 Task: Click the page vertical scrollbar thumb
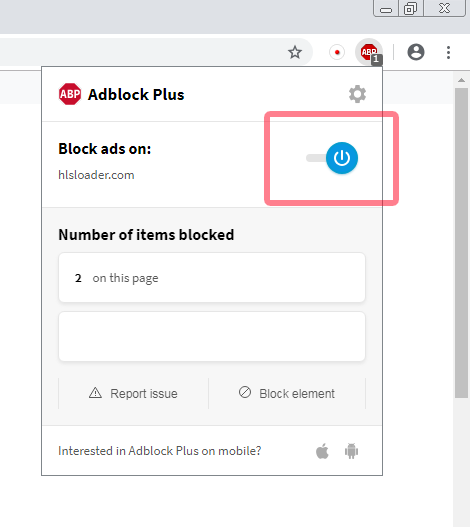pyautogui.click(x=461, y=243)
